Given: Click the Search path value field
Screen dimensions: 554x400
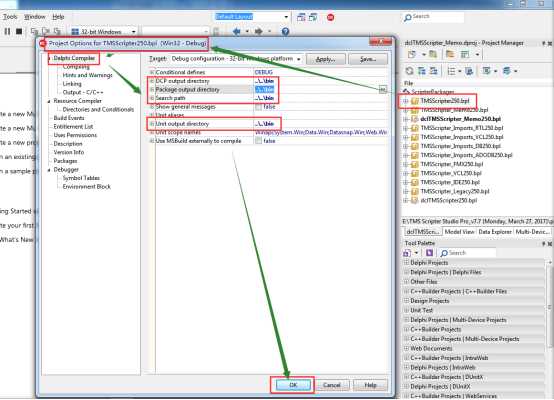Looking at the screenshot, I should pyautogui.click(x=320, y=98).
